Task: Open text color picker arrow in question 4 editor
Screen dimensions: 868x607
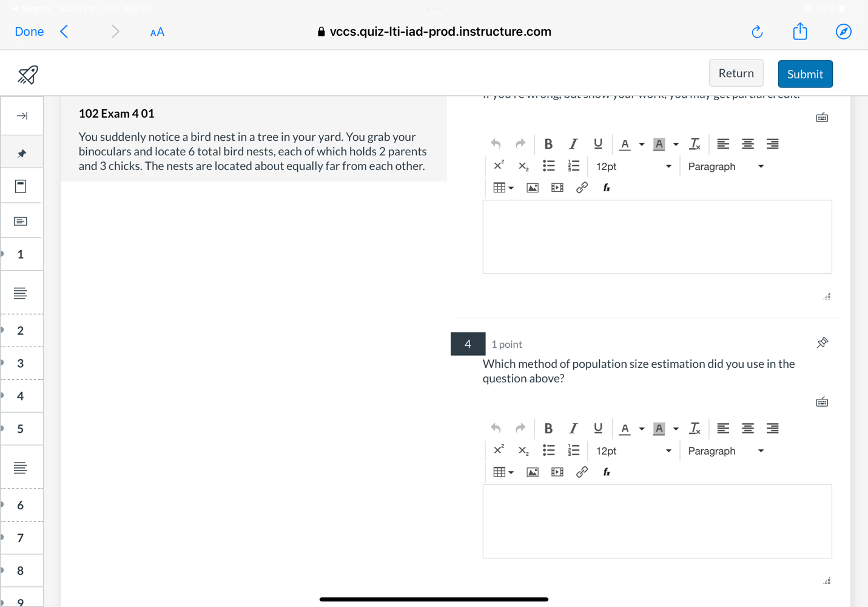Action: pos(642,429)
